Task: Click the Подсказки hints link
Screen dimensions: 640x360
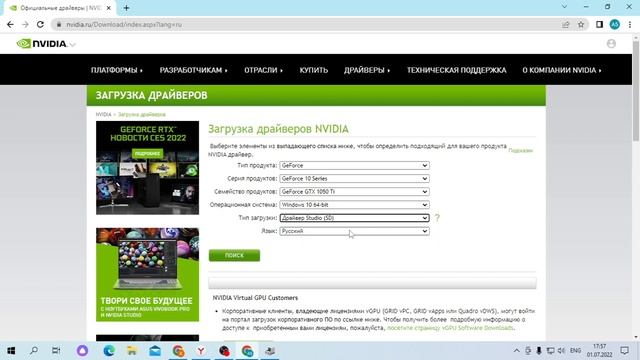Action: pyautogui.click(x=520, y=151)
